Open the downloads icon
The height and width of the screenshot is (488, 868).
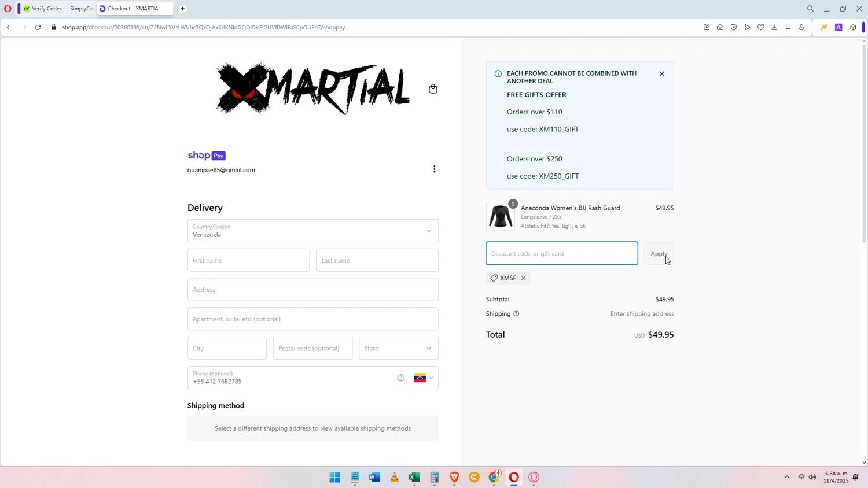(x=774, y=27)
